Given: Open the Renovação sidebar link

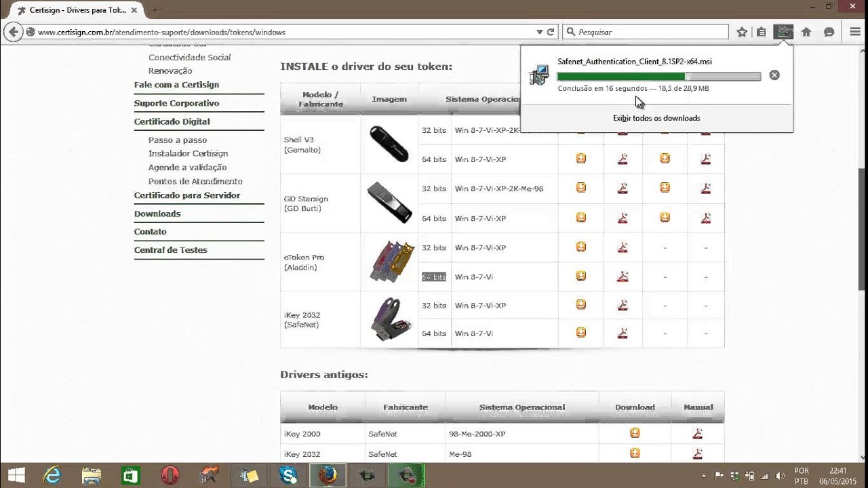Looking at the screenshot, I should (170, 70).
